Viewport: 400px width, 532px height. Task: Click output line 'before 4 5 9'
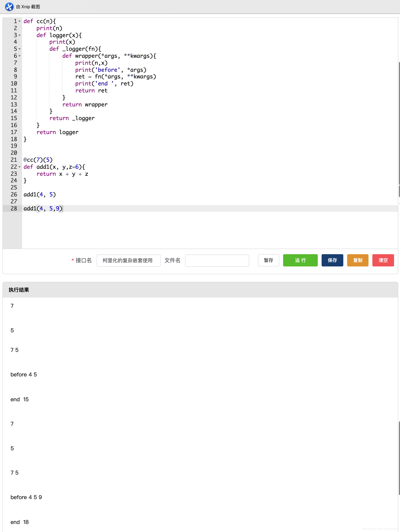[26, 497]
